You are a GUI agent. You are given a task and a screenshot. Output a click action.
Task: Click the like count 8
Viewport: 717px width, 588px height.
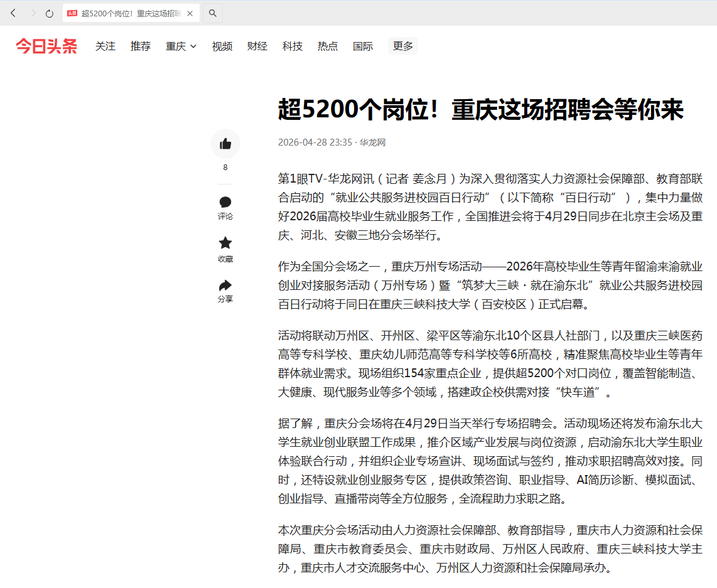pyautogui.click(x=225, y=167)
